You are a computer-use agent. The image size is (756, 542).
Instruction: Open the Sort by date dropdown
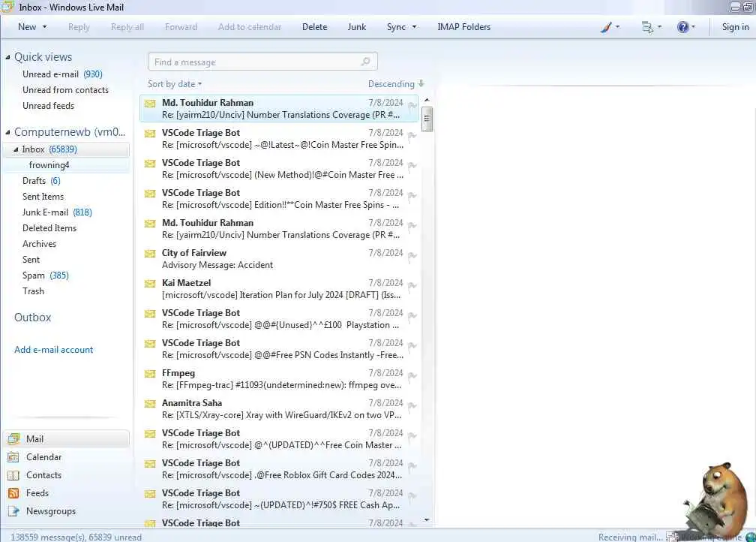click(175, 84)
